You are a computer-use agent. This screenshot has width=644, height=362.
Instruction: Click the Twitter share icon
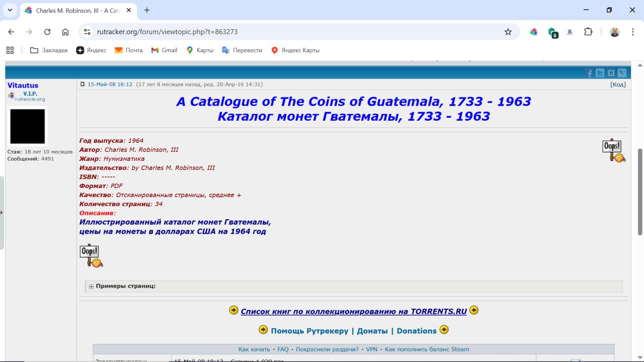(600, 73)
